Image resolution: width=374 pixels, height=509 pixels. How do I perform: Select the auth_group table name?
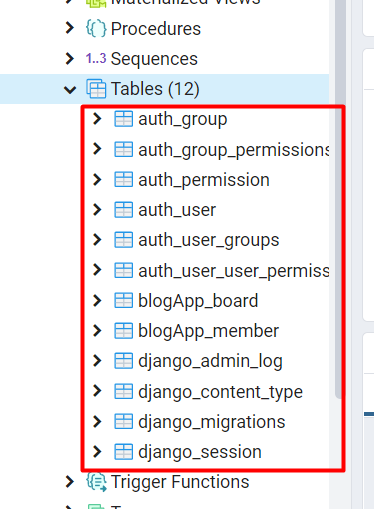tap(183, 120)
